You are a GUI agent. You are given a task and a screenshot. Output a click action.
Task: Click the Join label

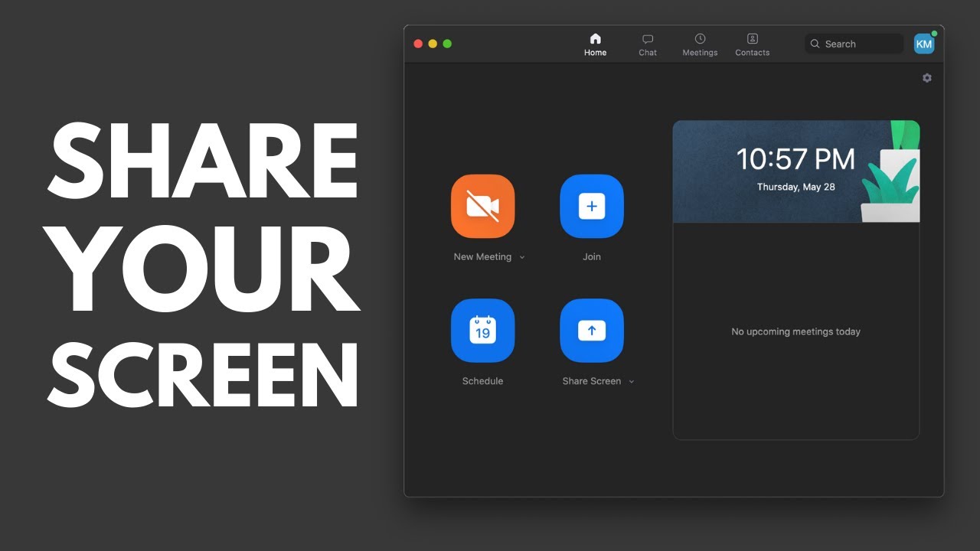coord(592,257)
